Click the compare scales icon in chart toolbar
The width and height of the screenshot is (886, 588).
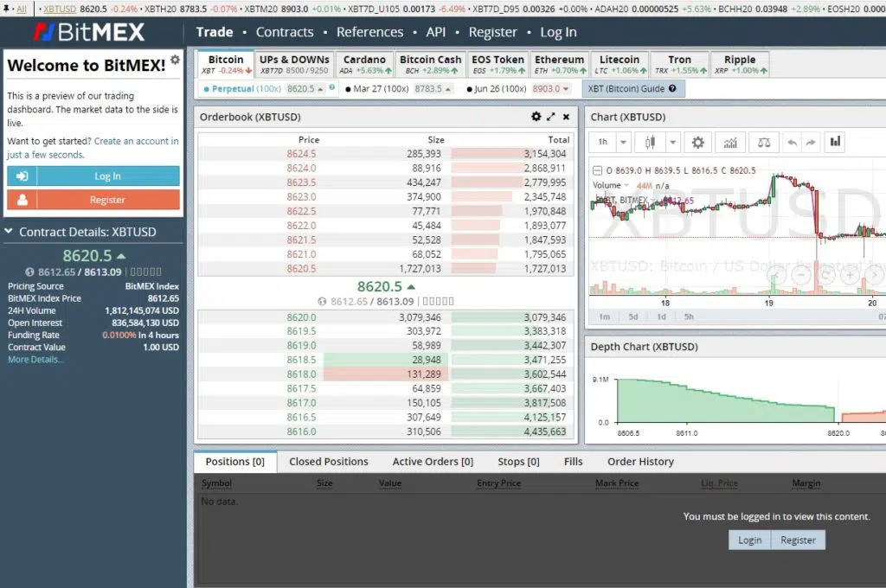click(x=764, y=143)
